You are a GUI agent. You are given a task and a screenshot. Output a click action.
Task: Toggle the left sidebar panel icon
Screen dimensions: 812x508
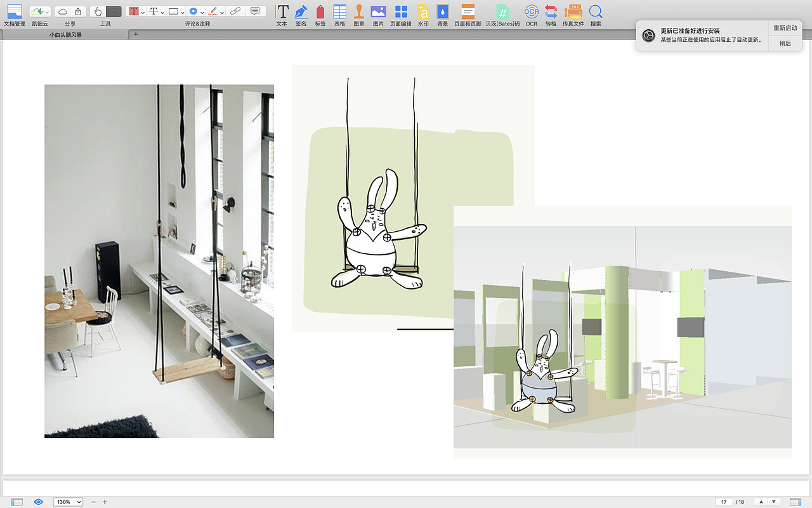pyautogui.click(x=17, y=502)
